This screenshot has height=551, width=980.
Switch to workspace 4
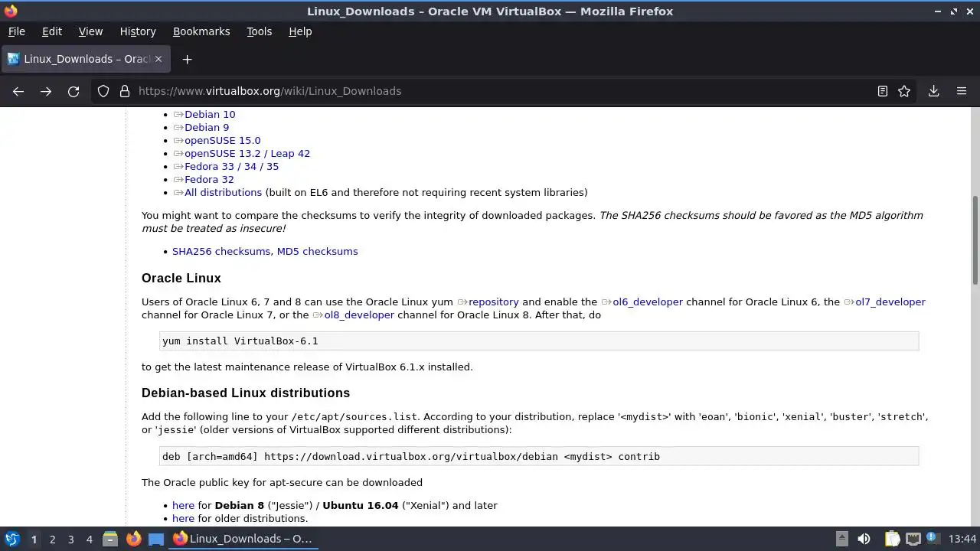(89, 540)
